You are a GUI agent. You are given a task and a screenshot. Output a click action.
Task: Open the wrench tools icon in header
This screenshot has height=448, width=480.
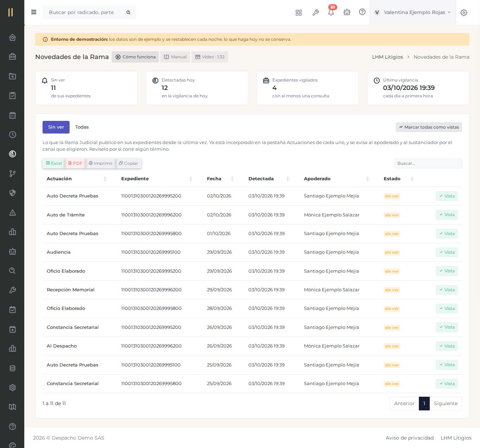click(x=316, y=13)
